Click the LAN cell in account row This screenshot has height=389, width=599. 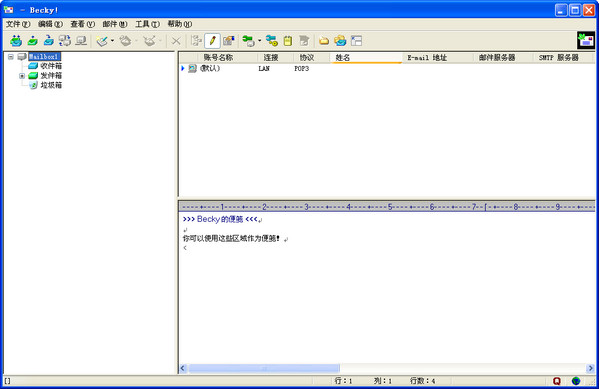[x=264, y=68]
